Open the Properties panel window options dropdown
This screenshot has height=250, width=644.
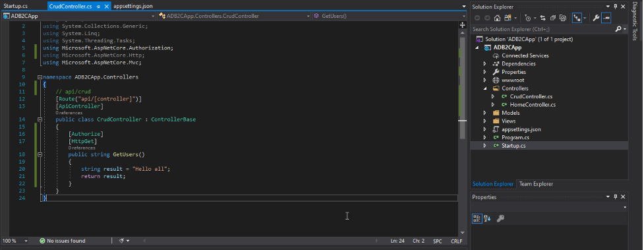608,197
